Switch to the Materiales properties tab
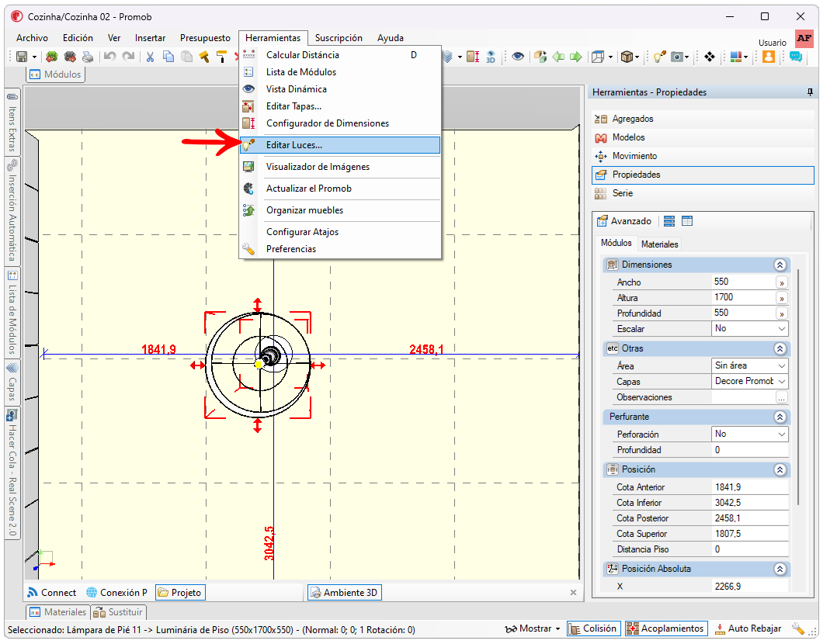The width and height of the screenshot is (823, 644). (660, 244)
